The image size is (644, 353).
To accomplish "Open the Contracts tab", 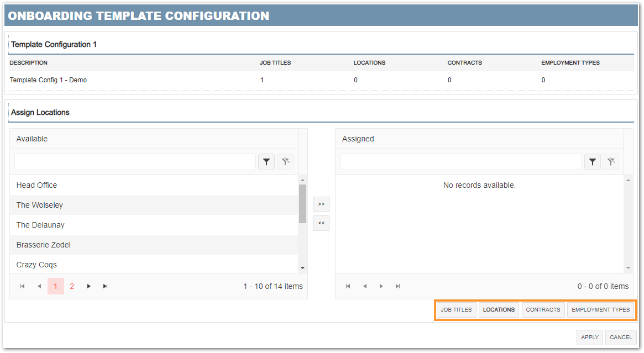I will click(x=543, y=310).
